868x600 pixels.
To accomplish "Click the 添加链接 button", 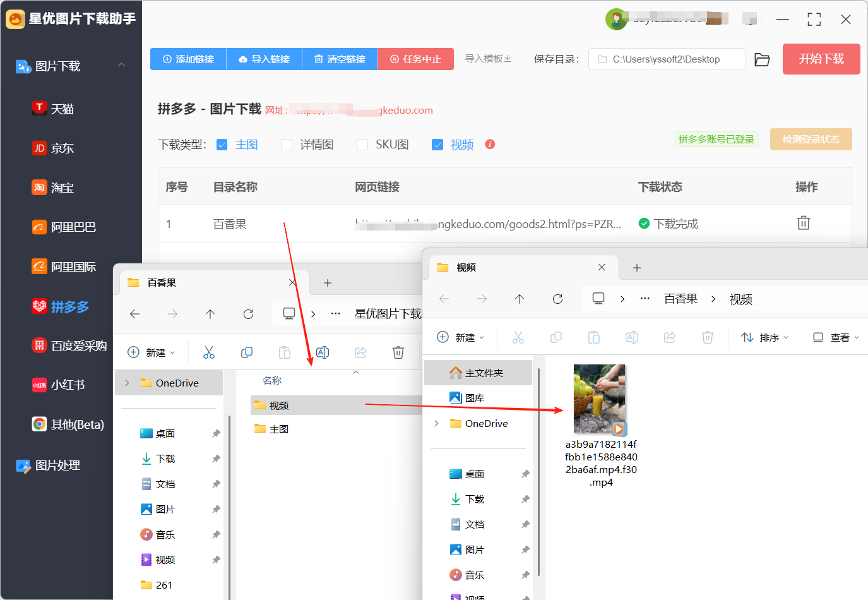I will click(x=188, y=59).
